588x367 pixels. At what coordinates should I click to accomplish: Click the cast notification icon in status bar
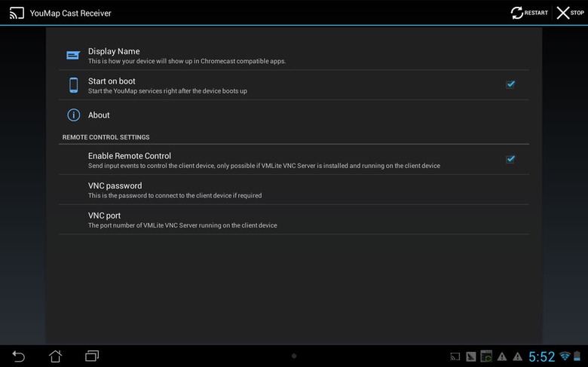pyautogui.click(x=455, y=356)
